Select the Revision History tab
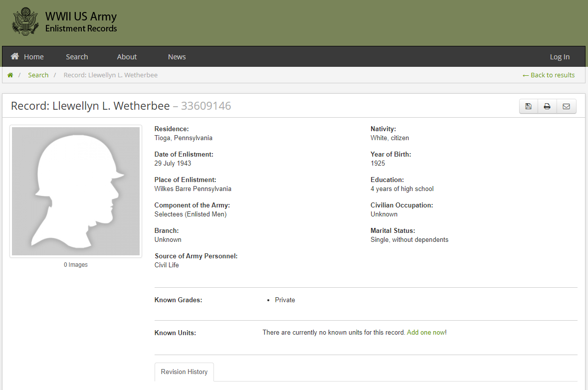Viewport: 588px width, 390px height. (x=184, y=372)
